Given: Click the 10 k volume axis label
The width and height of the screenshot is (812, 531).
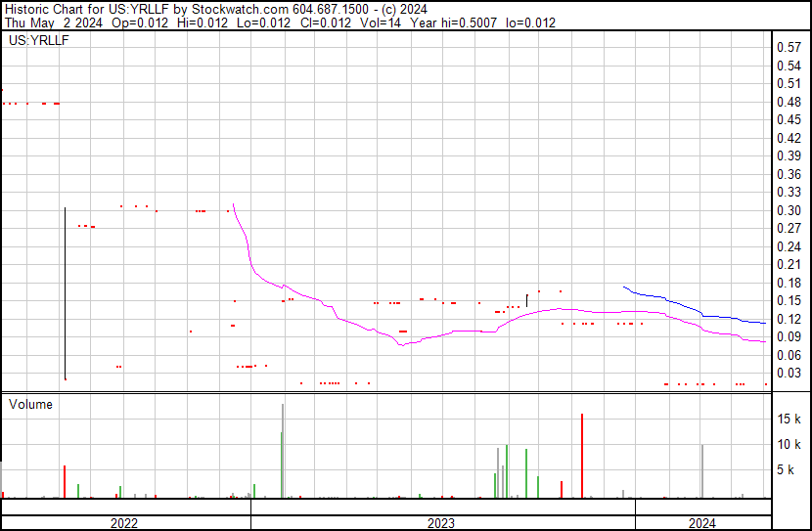Looking at the screenshot, I should (789, 444).
